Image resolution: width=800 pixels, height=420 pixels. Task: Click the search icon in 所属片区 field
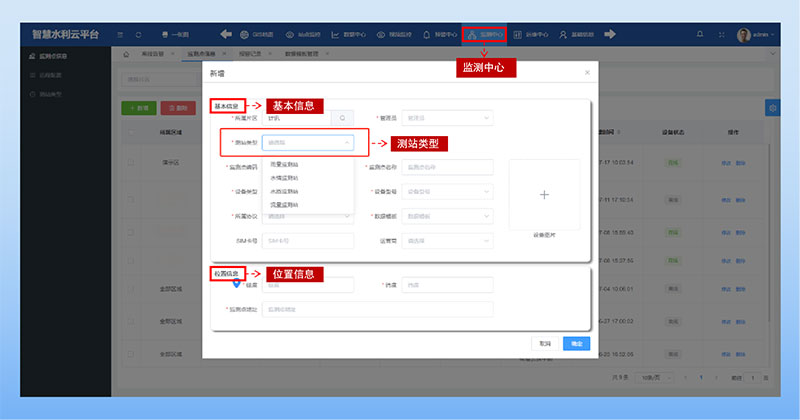[342, 117]
